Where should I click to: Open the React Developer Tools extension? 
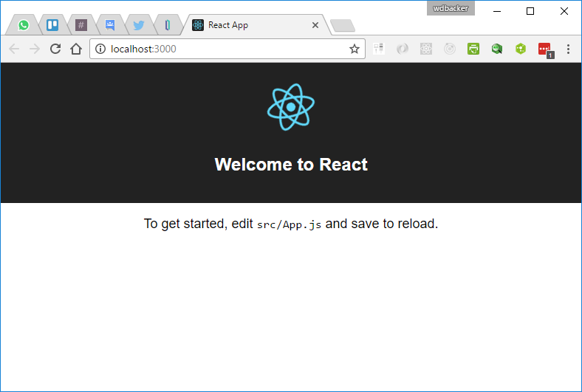coord(426,49)
